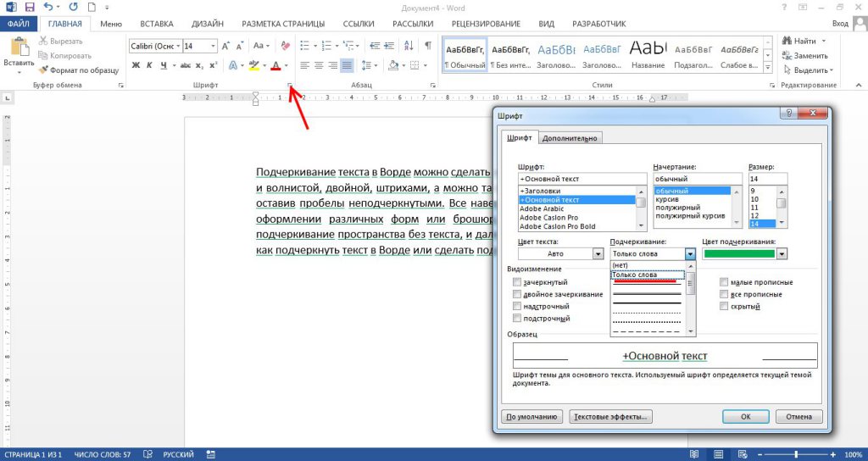Click the По умолчанию button
Image resolution: width=868 pixels, height=461 pixels.
[x=531, y=417]
